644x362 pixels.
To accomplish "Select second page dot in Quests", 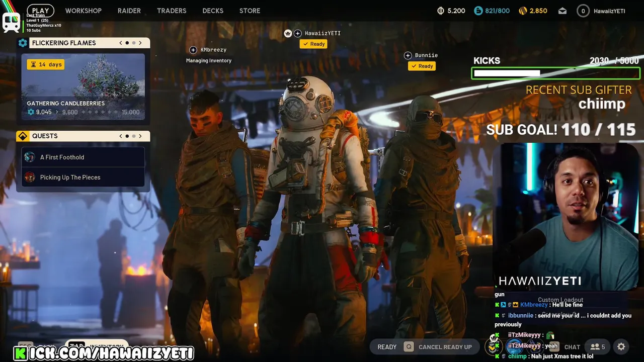I will pos(134,136).
